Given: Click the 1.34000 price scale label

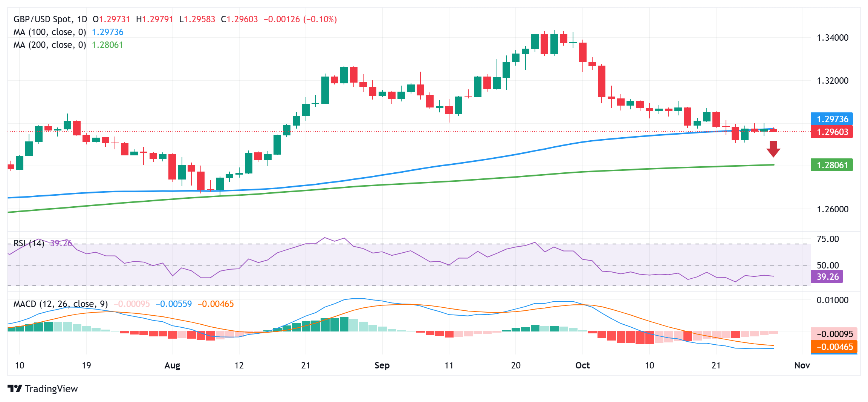Looking at the screenshot, I should point(832,38).
